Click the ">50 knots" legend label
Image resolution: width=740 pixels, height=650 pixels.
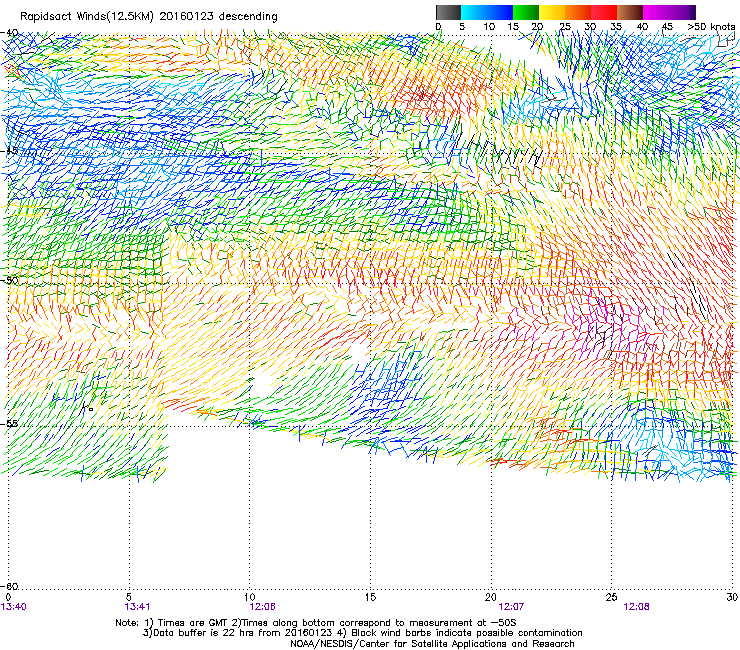[x=711, y=27]
